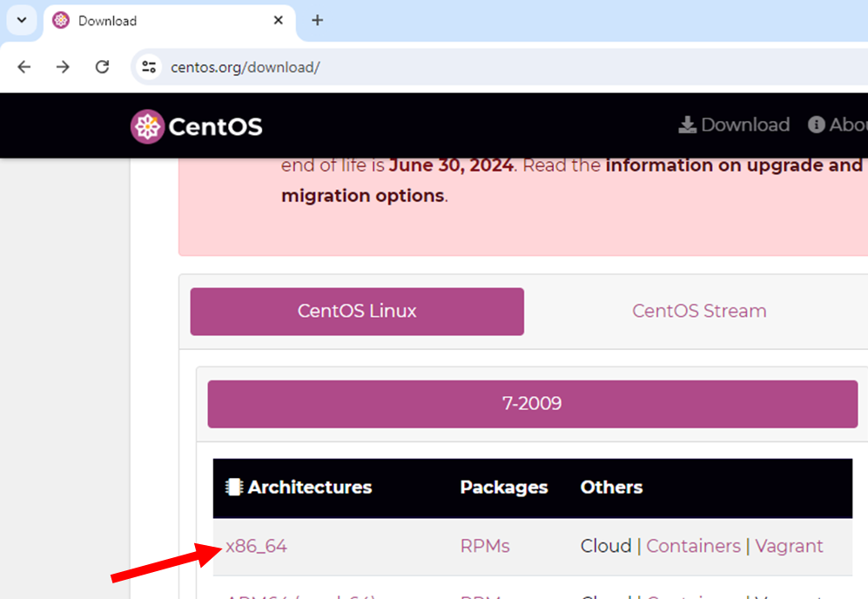Open the Download menu in site navbar
Image resolution: width=868 pixels, height=599 pixels.
(x=734, y=125)
